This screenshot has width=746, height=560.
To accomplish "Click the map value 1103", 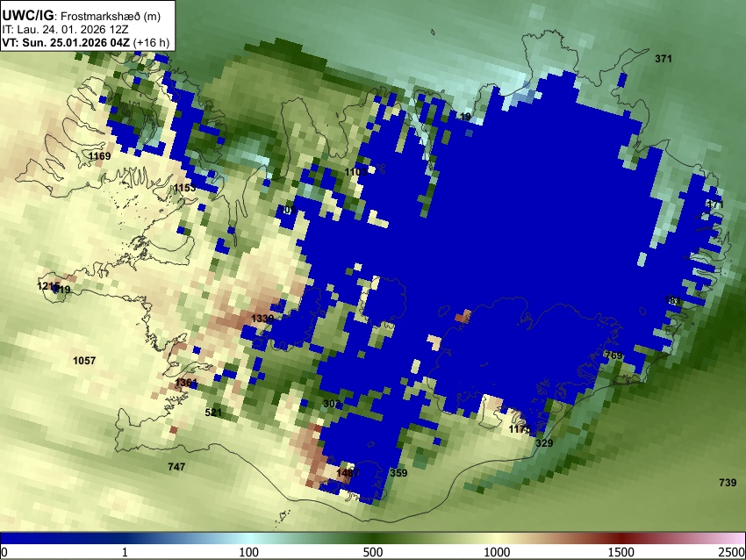I will point(355,172).
